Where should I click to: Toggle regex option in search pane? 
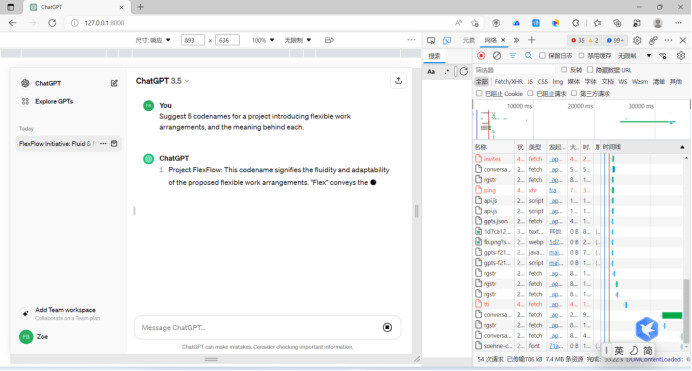click(447, 71)
